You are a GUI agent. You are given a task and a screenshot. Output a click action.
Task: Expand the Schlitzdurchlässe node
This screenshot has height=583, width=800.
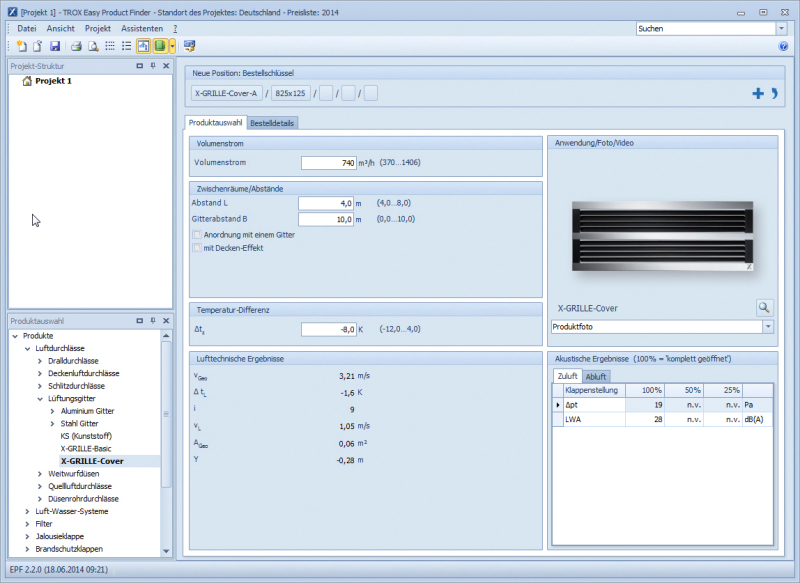pos(40,386)
